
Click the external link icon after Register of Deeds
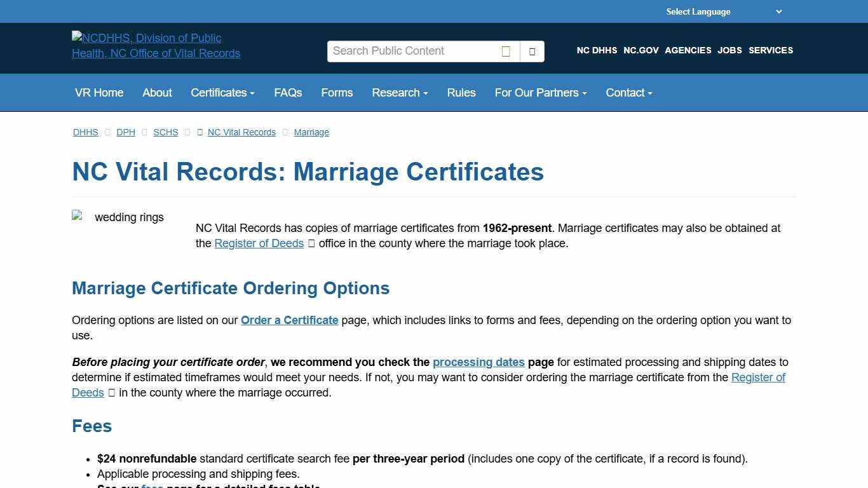point(311,243)
